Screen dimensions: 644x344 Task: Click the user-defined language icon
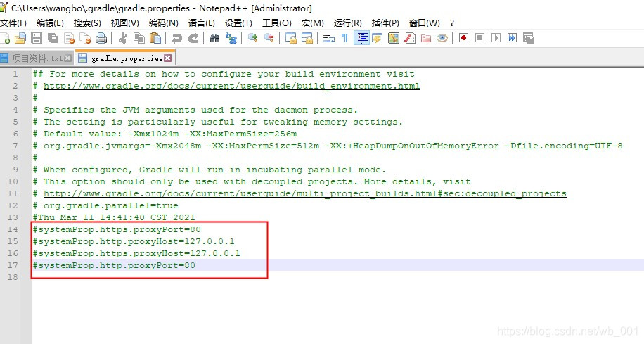(377, 38)
